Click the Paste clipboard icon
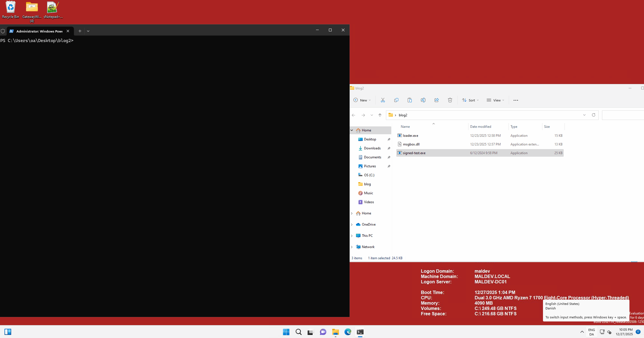The width and height of the screenshot is (644, 338). pos(409,100)
